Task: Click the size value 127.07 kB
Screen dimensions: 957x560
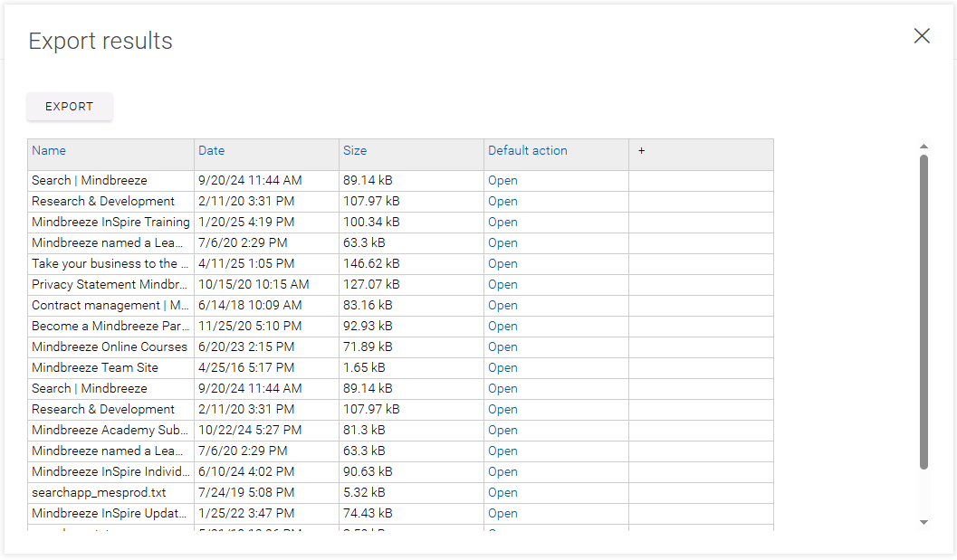Action: point(371,284)
